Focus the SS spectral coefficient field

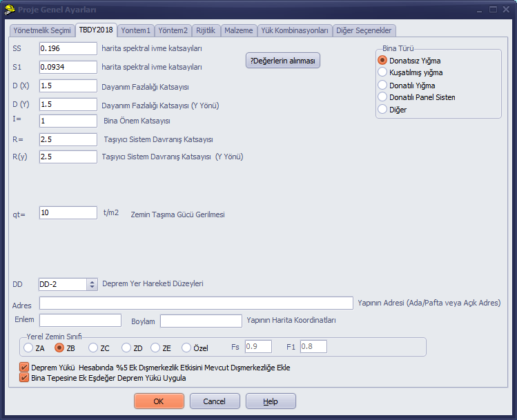[68, 48]
